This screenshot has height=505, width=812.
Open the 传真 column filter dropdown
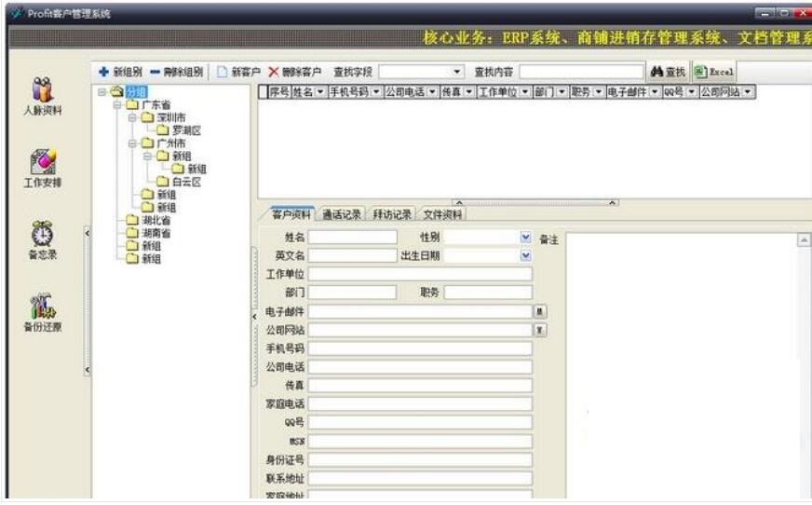[x=468, y=92]
